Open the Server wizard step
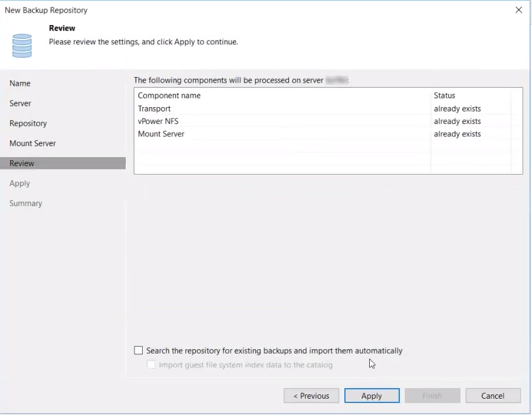The width and height of the screenshot is (532, 415). 21,103
